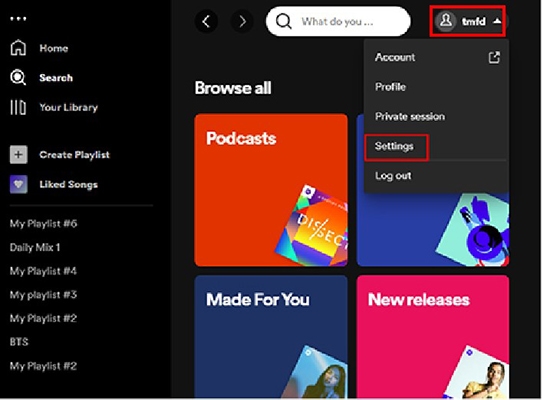The height and width of the screenshot is (400, 542).
Task: Click the 'What do you...' search field
Action: (x=338, y=21)
